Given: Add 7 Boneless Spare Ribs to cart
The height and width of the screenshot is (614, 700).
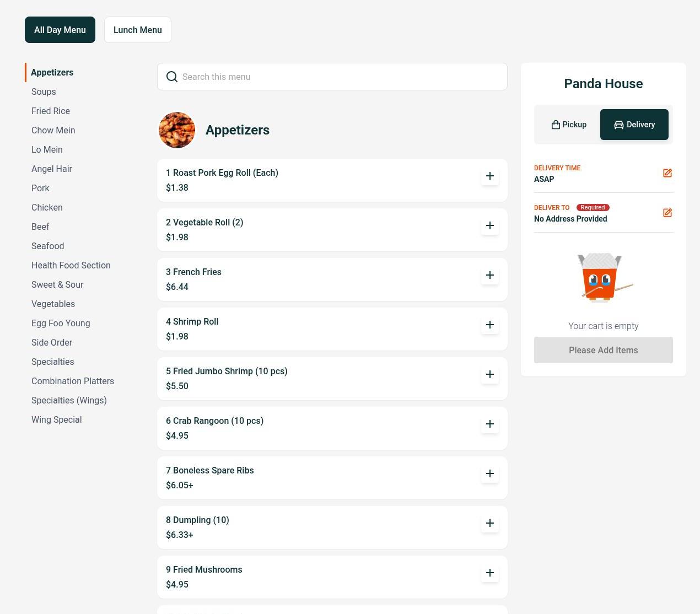Looking at the screenshot, I should (x=490, y=474).
